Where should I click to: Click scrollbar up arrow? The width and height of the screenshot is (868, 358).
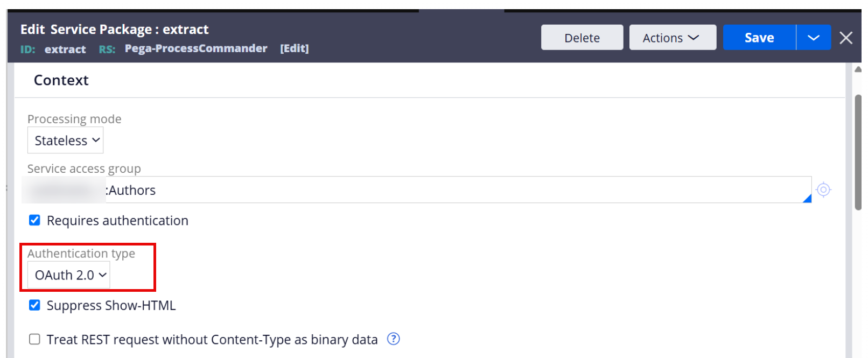[858, 69]
